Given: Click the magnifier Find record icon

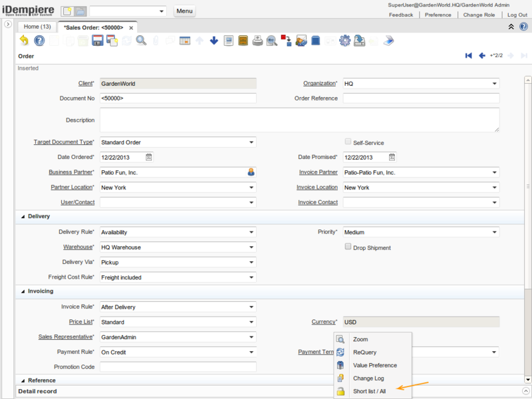Looking at the screenshot, I should (x=141, y=41).
